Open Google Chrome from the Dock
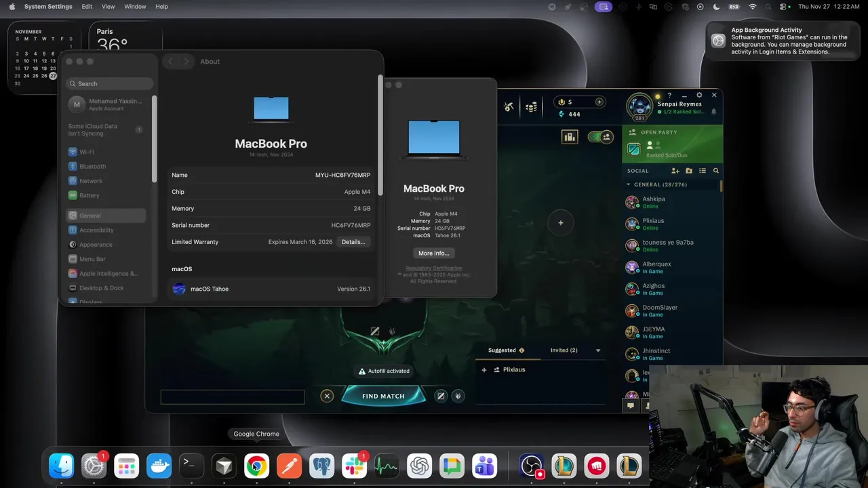Image resolution: width=868 pixels, height=488 pixels. click(x=256, y=466)
